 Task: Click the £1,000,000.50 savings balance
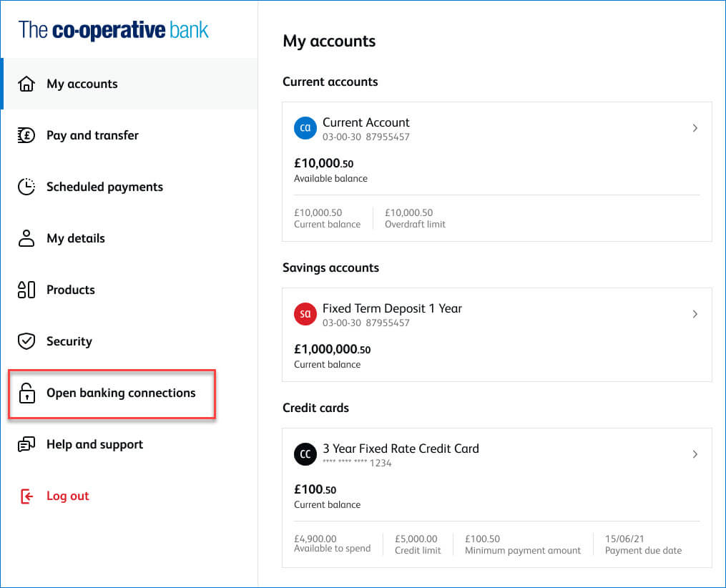tap(332, 349)
